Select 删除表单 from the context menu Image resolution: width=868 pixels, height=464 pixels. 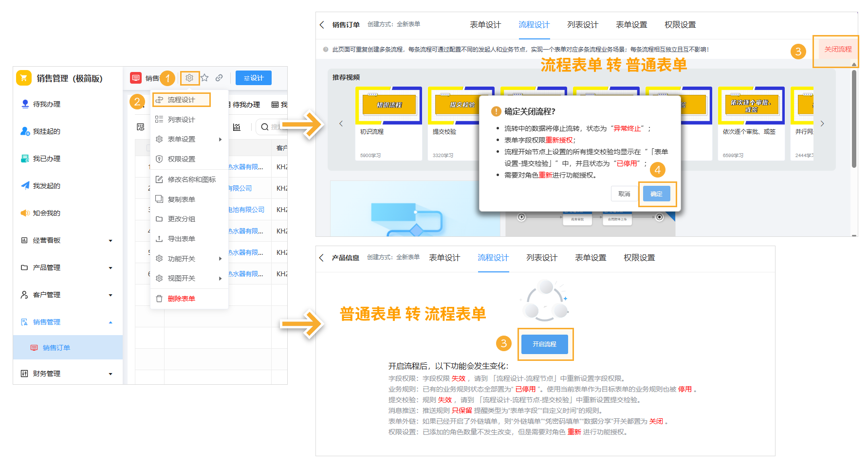coord(182,298)
